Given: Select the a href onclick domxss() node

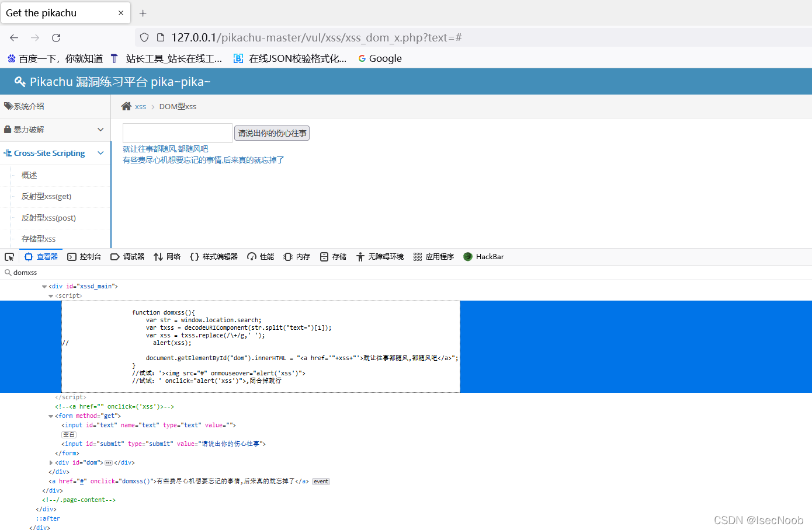Looking at the screenshot, I should point(179,482).
